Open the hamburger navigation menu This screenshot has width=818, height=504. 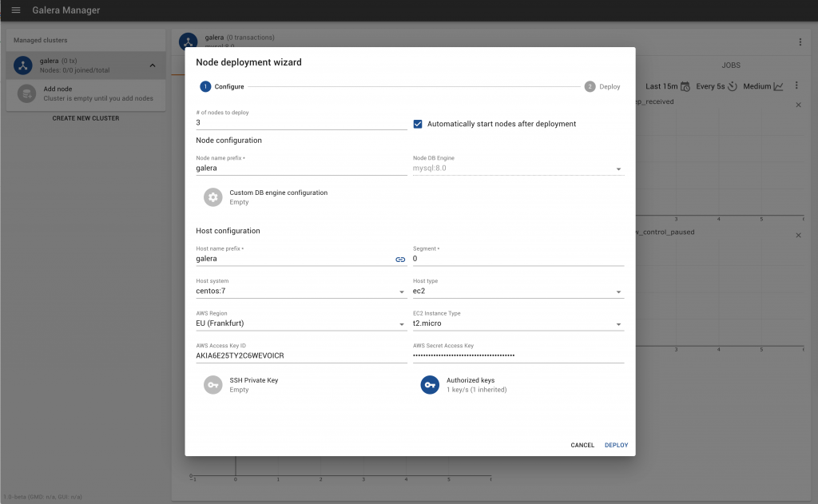point(16,10)
